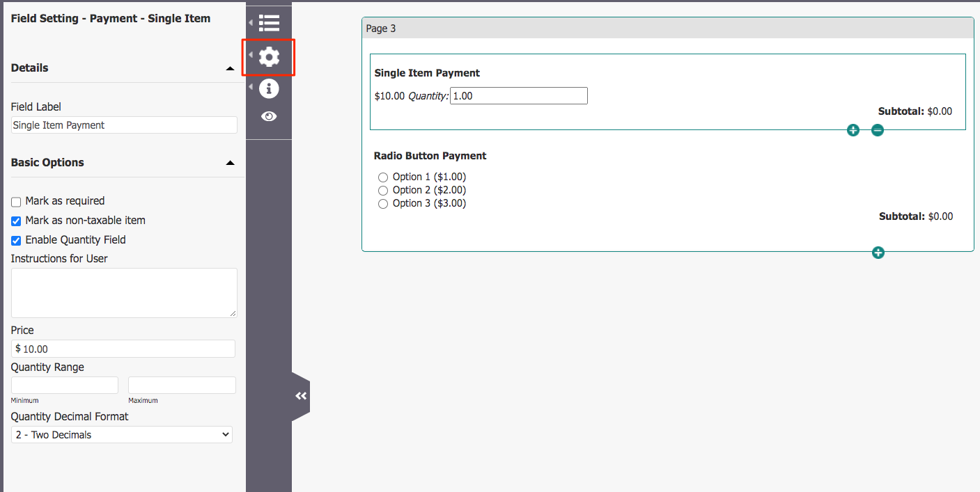Click the Maximum quantity range field
This screenshot has height=492, width=980.
pyautogui.click(x=182, y=386)
